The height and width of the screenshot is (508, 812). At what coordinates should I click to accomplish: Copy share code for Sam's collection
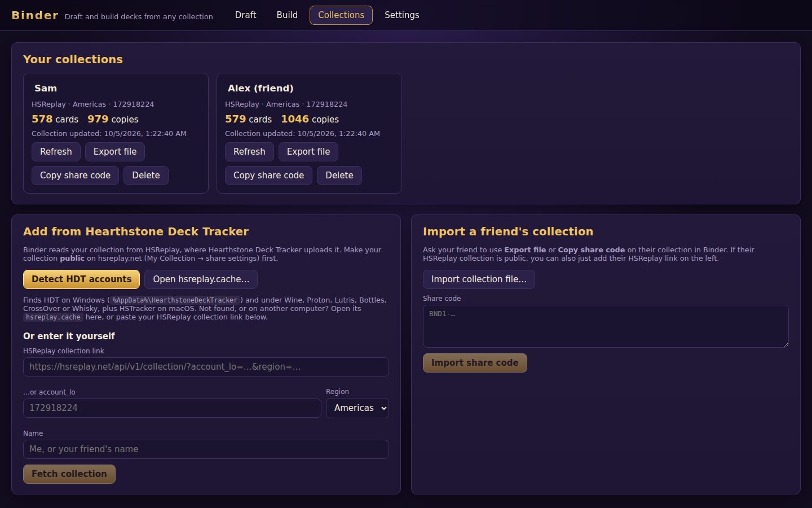pos(76,176)
